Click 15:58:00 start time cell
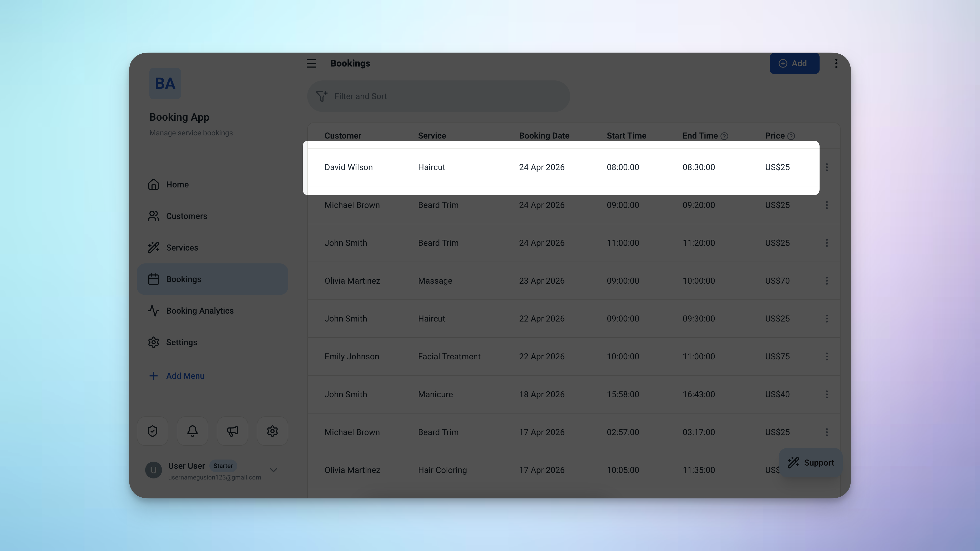The width and height of the screenshot is (980, 551). pos(623,394)
